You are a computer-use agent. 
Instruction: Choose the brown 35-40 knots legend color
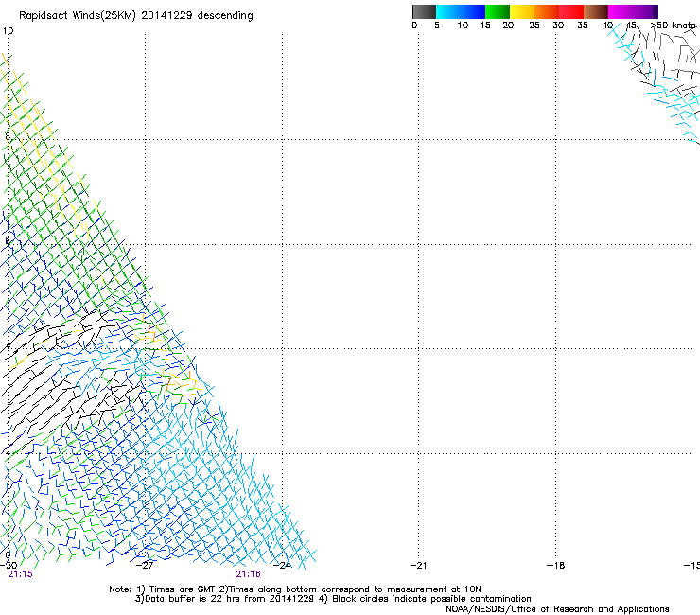click(596, 11)
